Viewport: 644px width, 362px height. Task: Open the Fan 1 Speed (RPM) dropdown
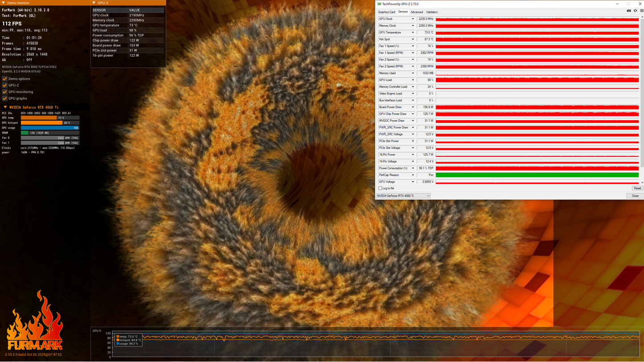click(x=413, y=53)
